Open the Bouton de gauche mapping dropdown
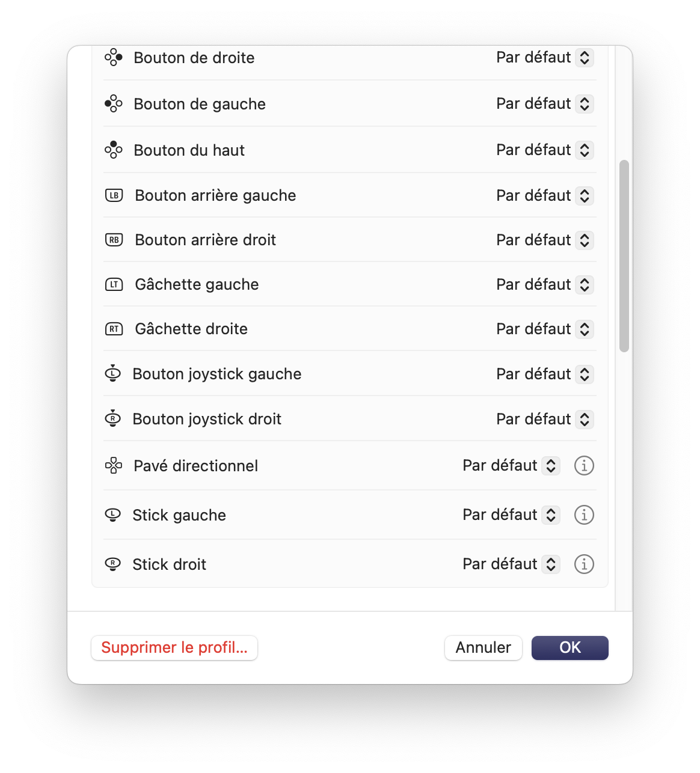The image size is (700, 773). coord(545,104)
